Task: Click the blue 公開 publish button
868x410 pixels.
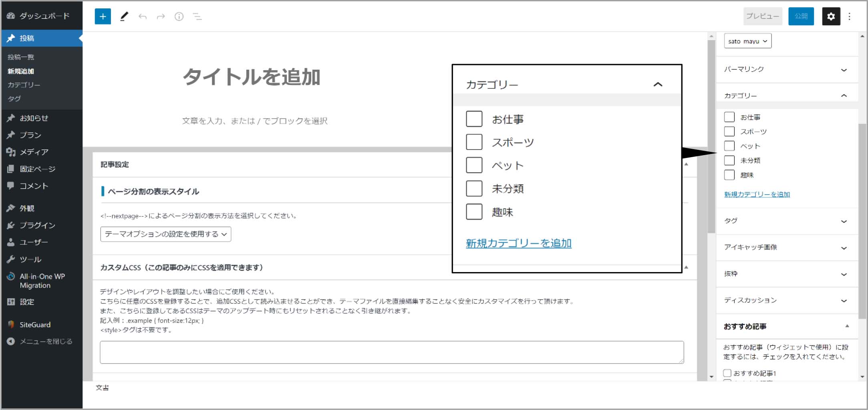Action: click(801, 16)
